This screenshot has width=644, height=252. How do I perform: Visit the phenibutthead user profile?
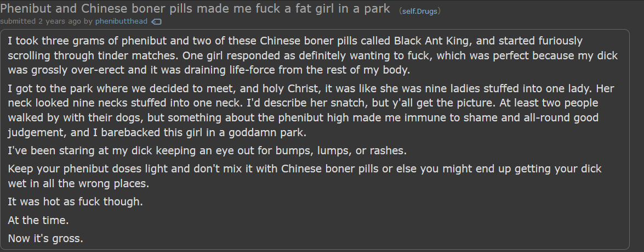(x=121, y=21)
